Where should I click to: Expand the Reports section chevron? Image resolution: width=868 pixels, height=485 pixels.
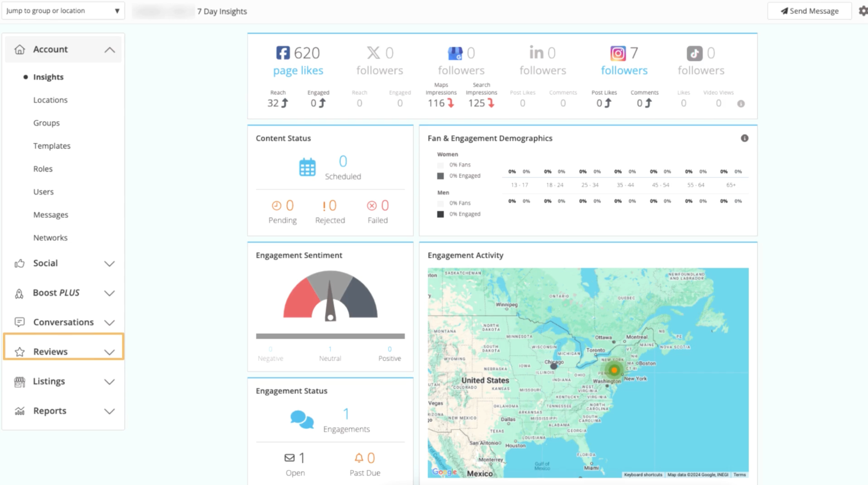(109, 411)
